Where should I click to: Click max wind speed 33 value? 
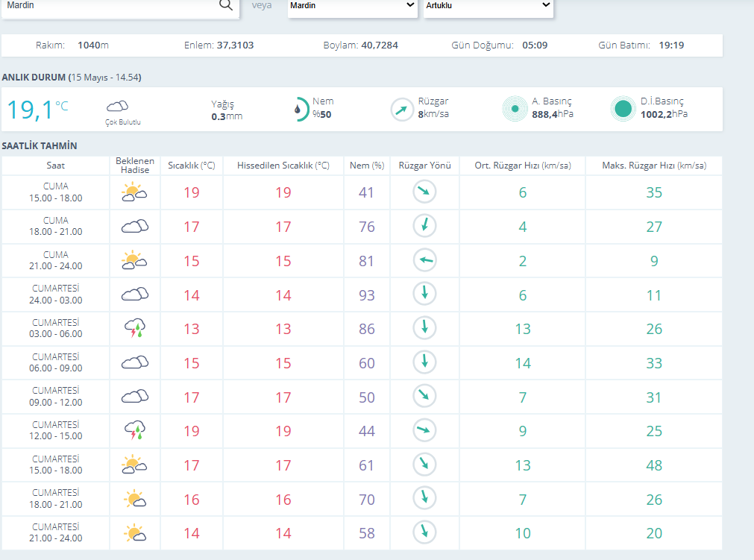[x=654, y=363]
